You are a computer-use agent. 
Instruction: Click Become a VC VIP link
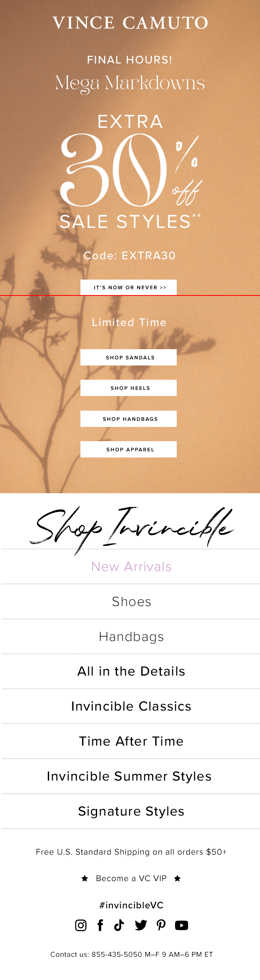131,878
